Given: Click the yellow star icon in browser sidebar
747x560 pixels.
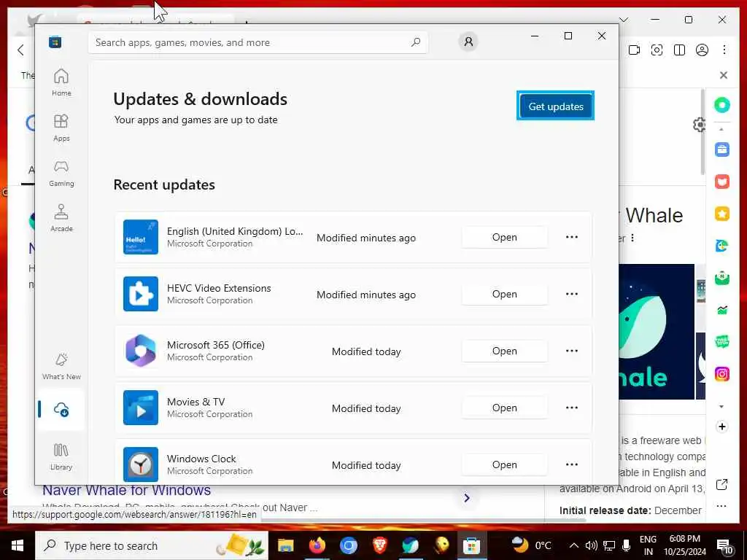Looking at the screenshot, I should pyautogui.click(x=721, y=214).
